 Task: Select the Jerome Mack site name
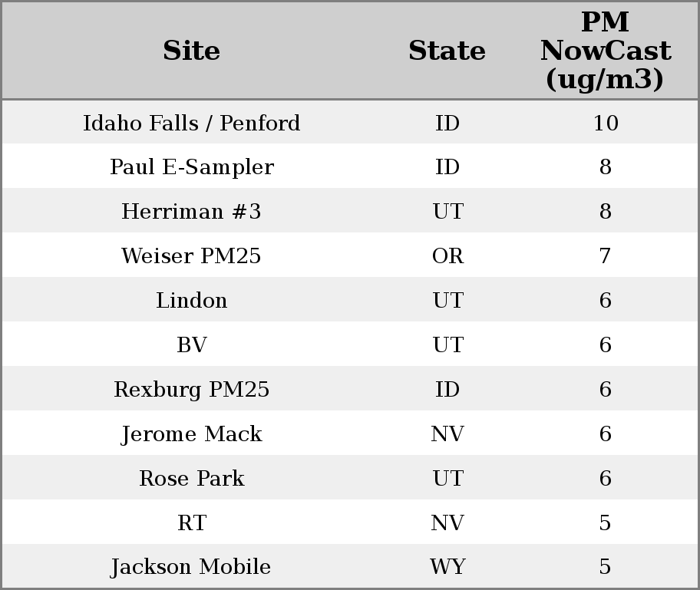tap(191, 434)
